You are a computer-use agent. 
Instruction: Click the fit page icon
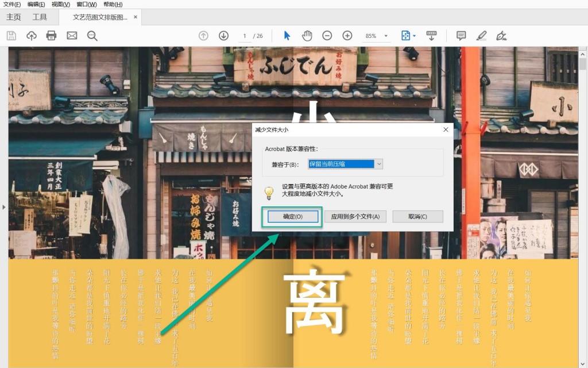point(406,36)
